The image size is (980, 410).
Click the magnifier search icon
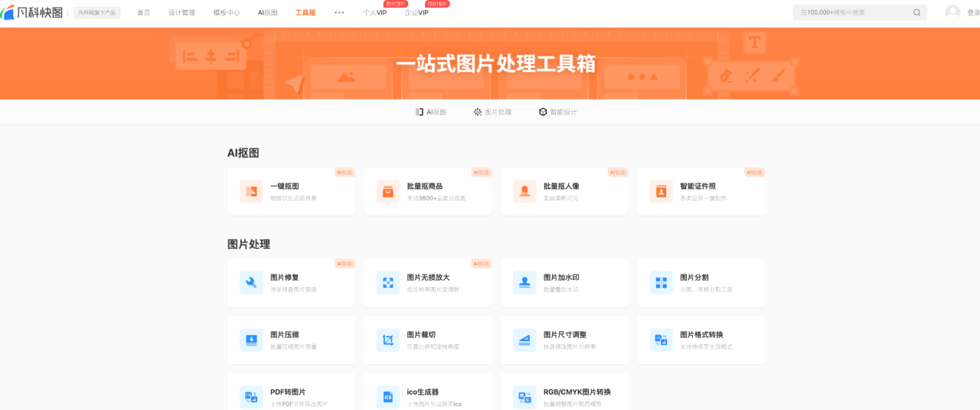(917, 12)
